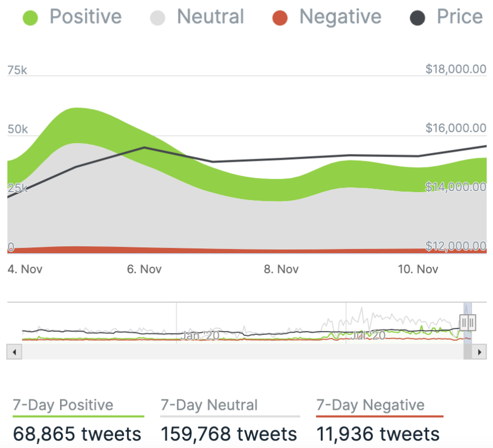Click the left range navigator handle

(x=464, y=322)
